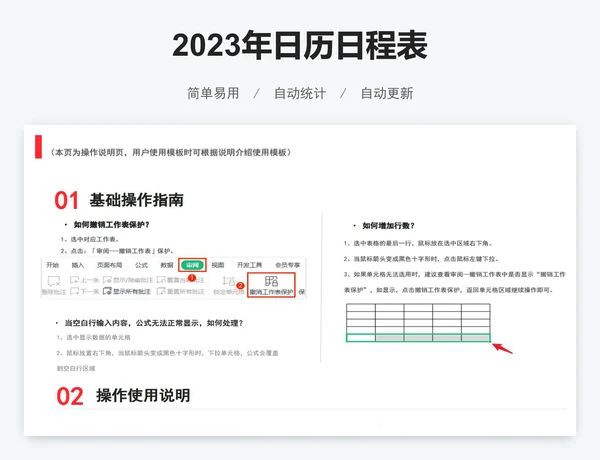Viewport: 600px width, 460px height.
Task: Click the 如何撤销工作表保护？ heading
Action: point(111,225)
